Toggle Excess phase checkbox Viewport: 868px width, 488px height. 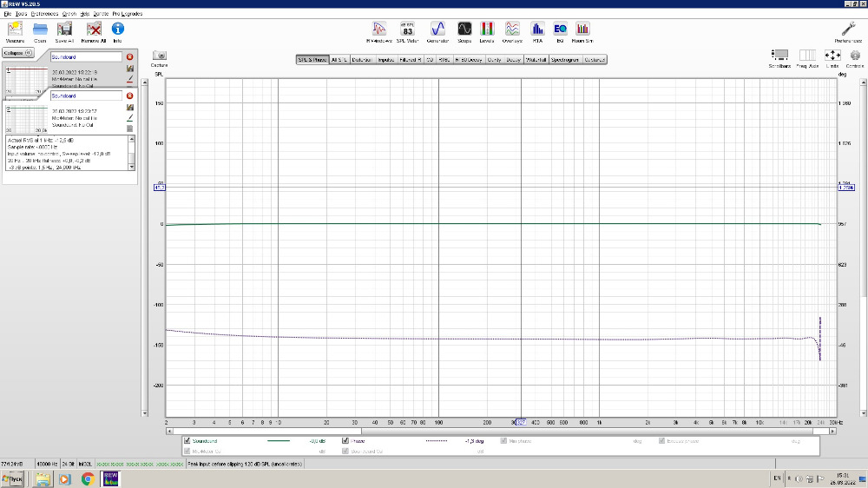[662, 441]
